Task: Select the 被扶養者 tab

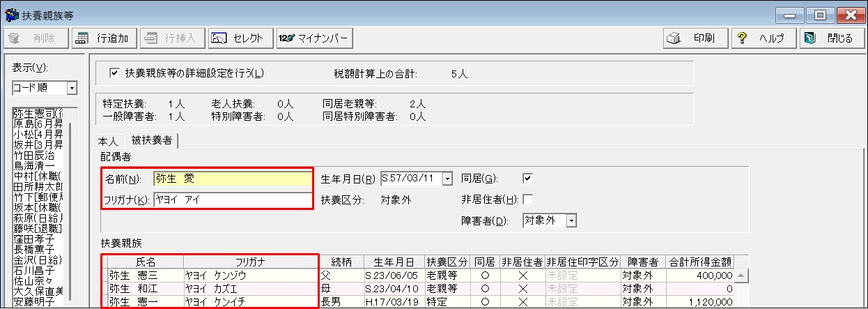Action: [151, 141]
